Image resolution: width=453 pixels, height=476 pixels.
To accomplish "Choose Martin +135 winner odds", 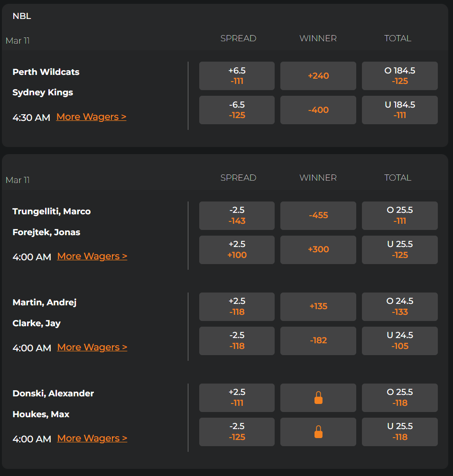I will pyautogui.click(x=318, y=306).
